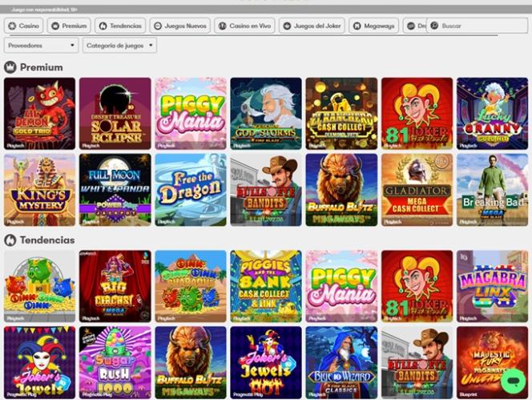Launch the Breaking Bad game tile
Screen dimensions: 532x400
pyautogui.click(x=492, y=190)
